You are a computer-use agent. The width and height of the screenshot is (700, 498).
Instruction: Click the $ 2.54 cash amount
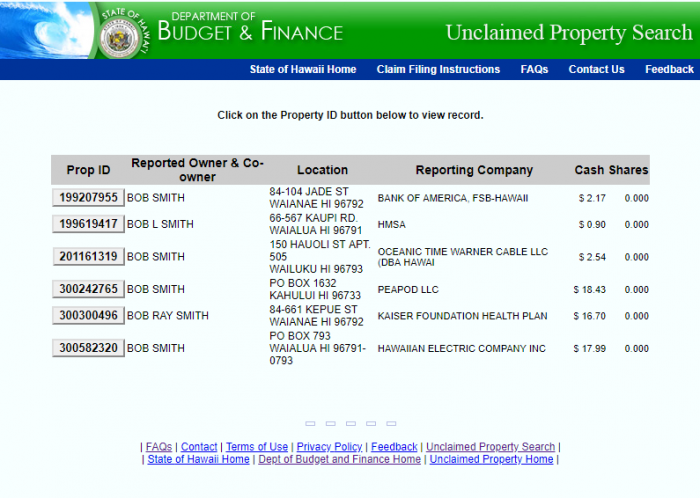point(592,257)
